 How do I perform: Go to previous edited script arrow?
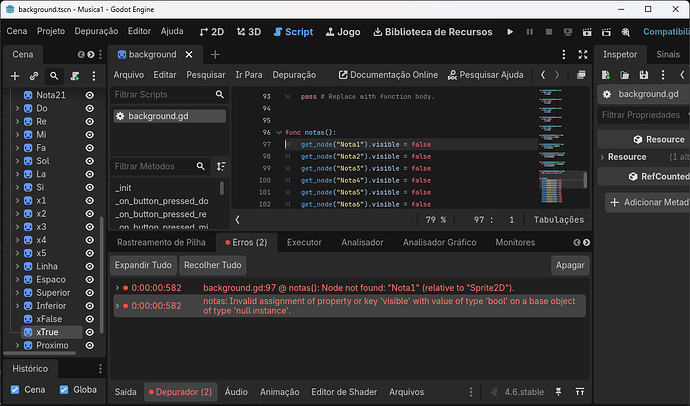click(x=543, y=75)
